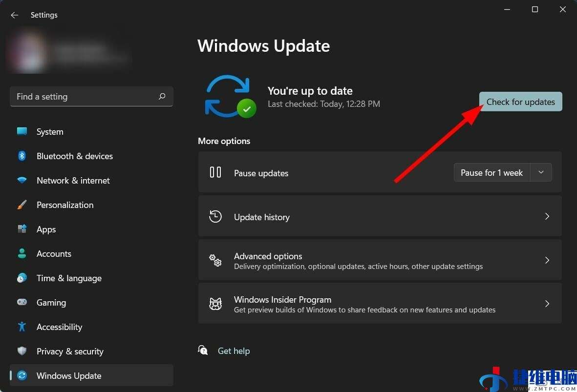This screenshot has height=392, width=577.
Task: Click Pause for 1 week button
Action: click(492, 172)
